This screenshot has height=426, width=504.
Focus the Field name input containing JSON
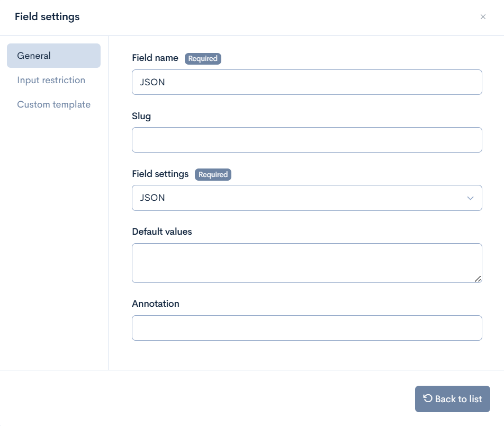[x=307, y=82]
